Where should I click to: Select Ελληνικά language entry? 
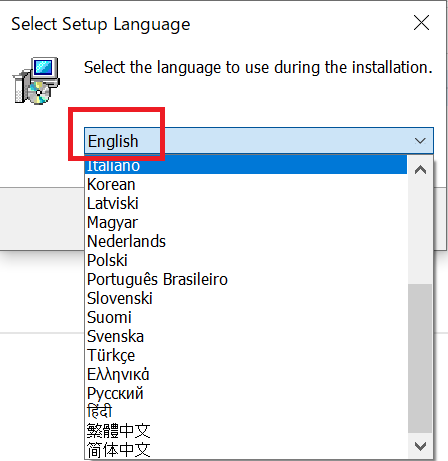point(246,374)
